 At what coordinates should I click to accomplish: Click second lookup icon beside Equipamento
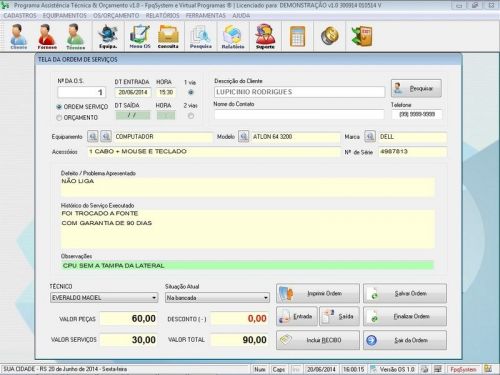(x=106, y=136)
